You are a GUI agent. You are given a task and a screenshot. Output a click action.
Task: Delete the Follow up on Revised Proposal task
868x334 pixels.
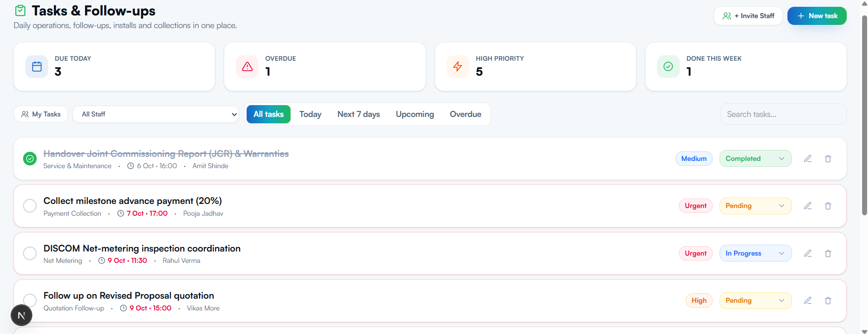coord(828,300)
